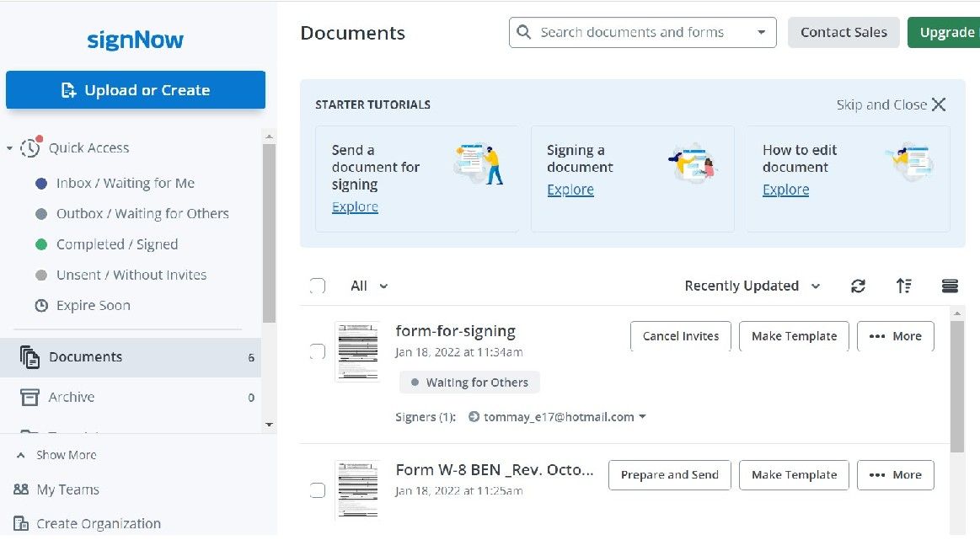Screen dimensions: 980x551
Task: Check the select-all documents checkbox
Action: point(318,286)
